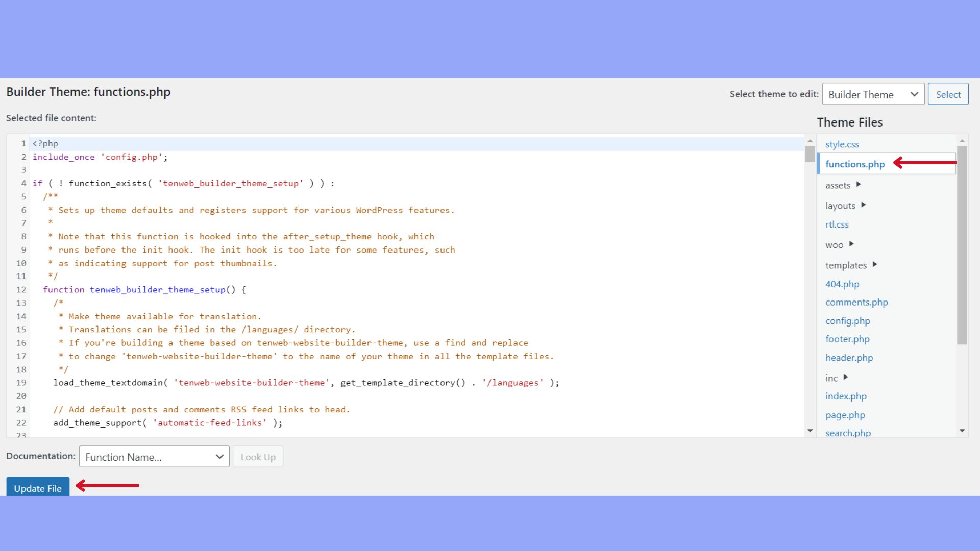Click the Look Up button
The height and width of the screenshot is (551, 980).
tap(258, 457)
